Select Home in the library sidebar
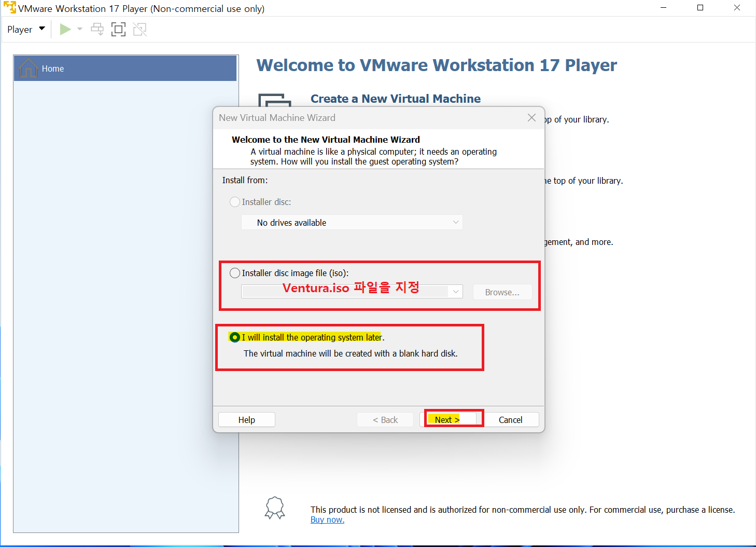The image size is (756, 547). 125,69
